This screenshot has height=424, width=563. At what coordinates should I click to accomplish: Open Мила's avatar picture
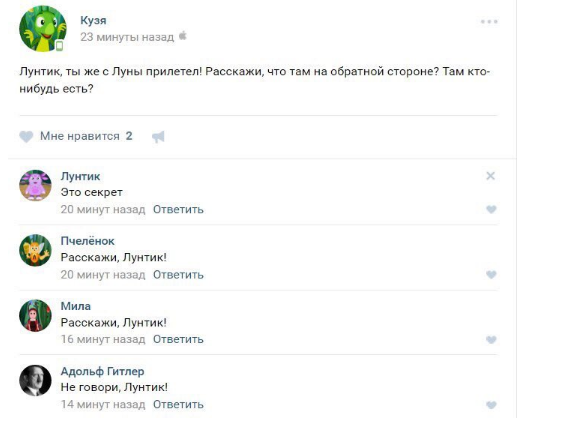pos(35,316)
